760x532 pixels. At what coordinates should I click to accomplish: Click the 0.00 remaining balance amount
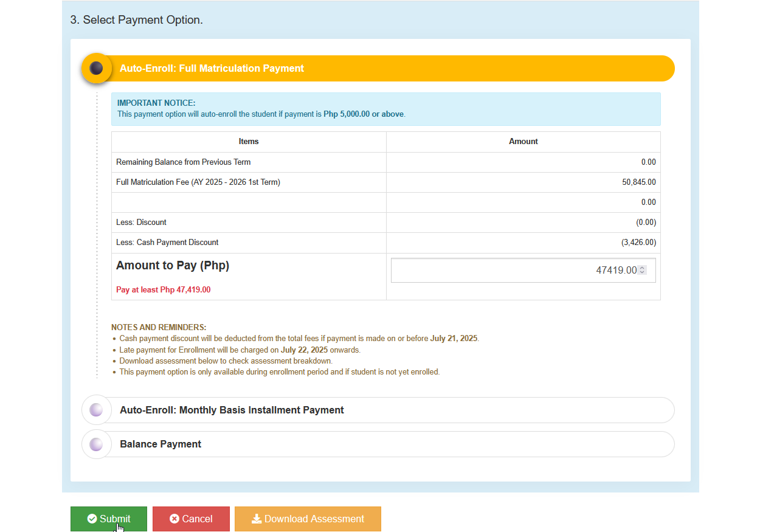click(649, 162)
